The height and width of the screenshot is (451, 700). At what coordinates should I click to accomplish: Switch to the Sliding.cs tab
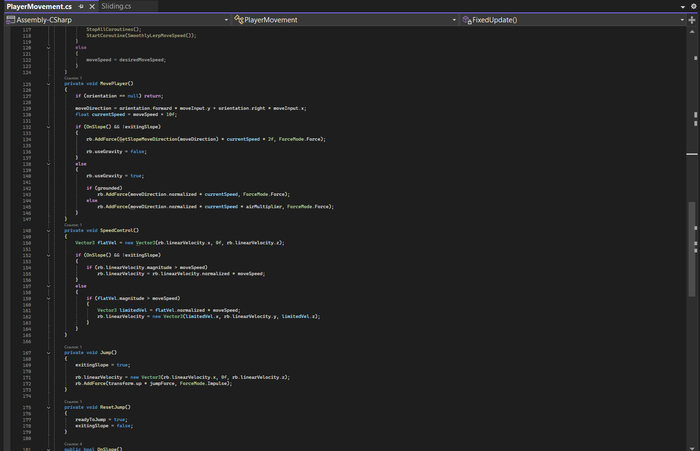[x=116, y=6]
